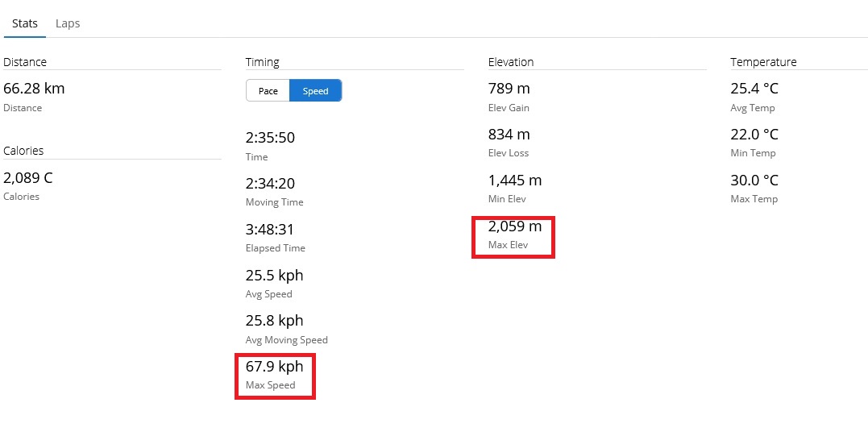Click the 2,059 m Max Elev value
868x436 pixels.
pyautogui.click(x=514, y=226)
